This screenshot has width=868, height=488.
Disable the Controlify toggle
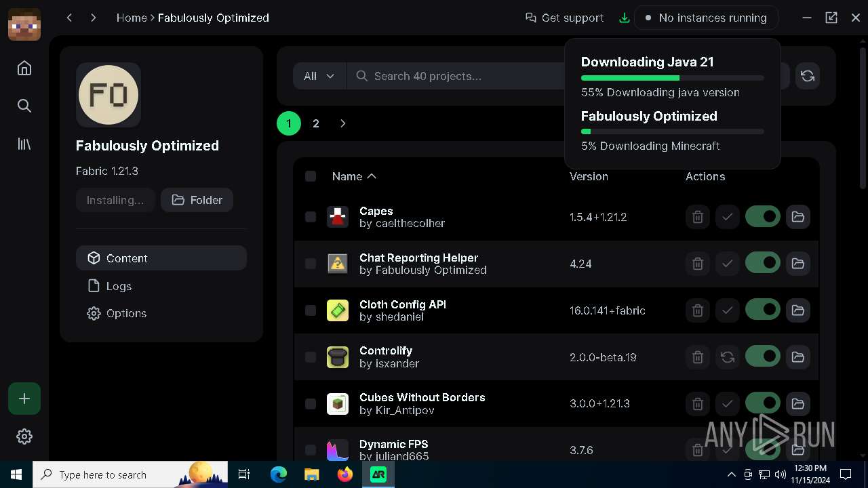(x=763, y=356)
